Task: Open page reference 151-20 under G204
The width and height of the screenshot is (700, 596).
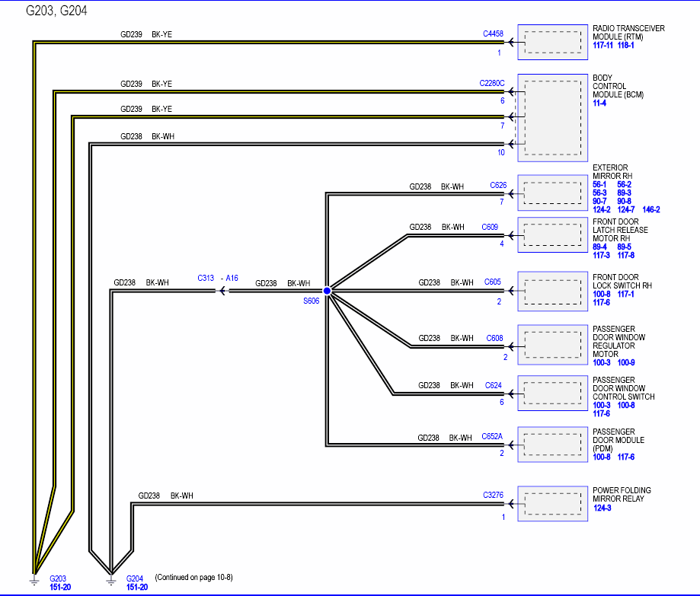Action: pos(137,588)
